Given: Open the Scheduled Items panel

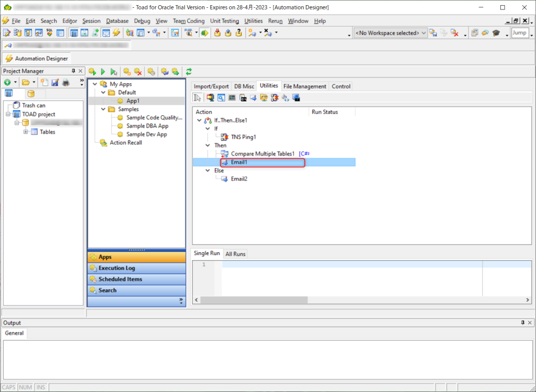Looking at the screenshot, I should coord(137,279).
